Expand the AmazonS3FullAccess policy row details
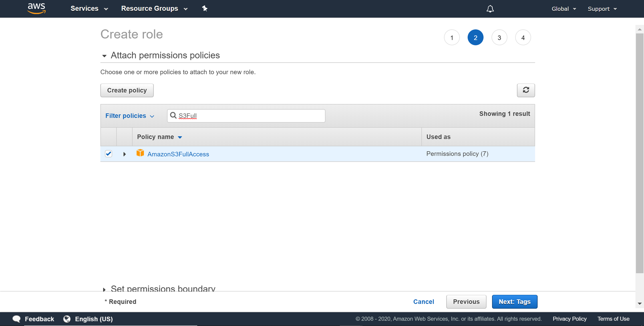This screenshot has width=644, height=326. click(124, 154)
